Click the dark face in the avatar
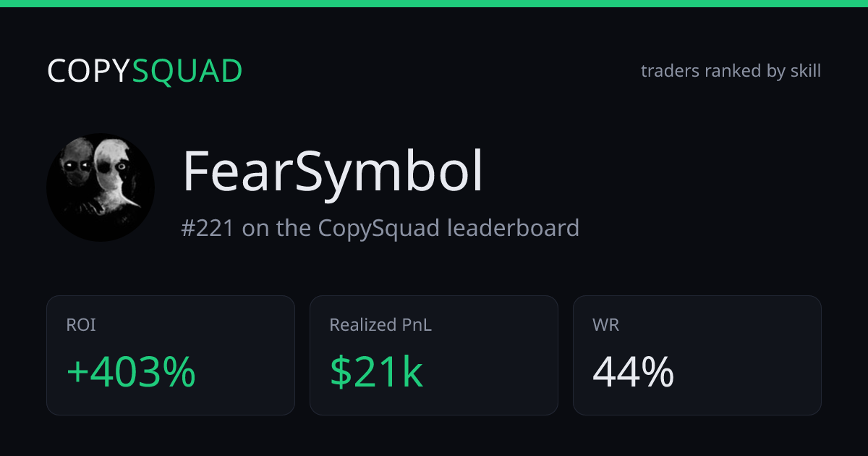 click(76, 170)
